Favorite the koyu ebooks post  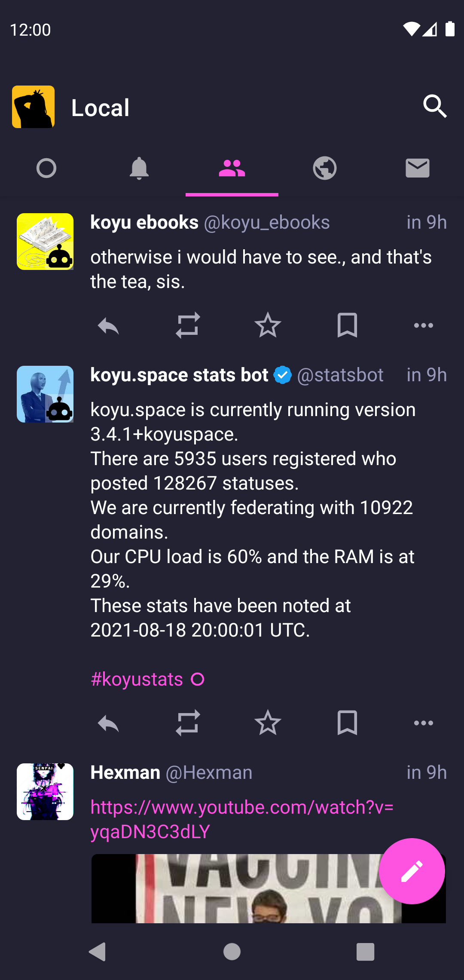268,325
